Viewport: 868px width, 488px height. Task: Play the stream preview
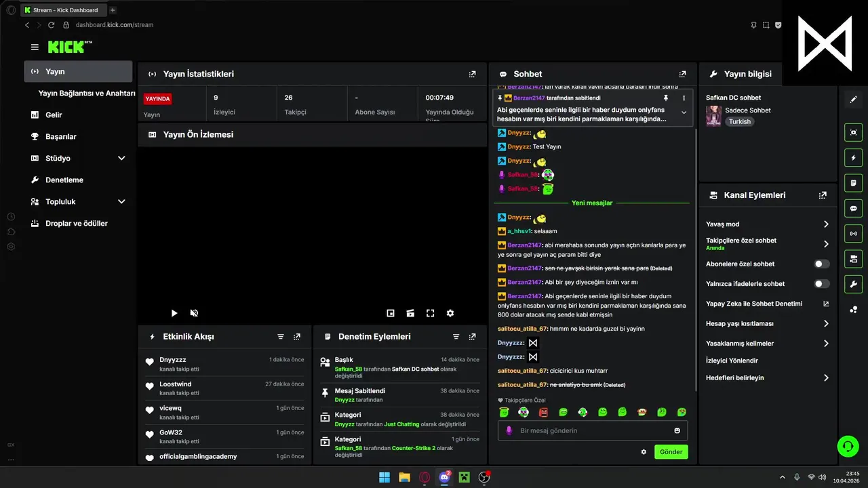coord(174,313)
